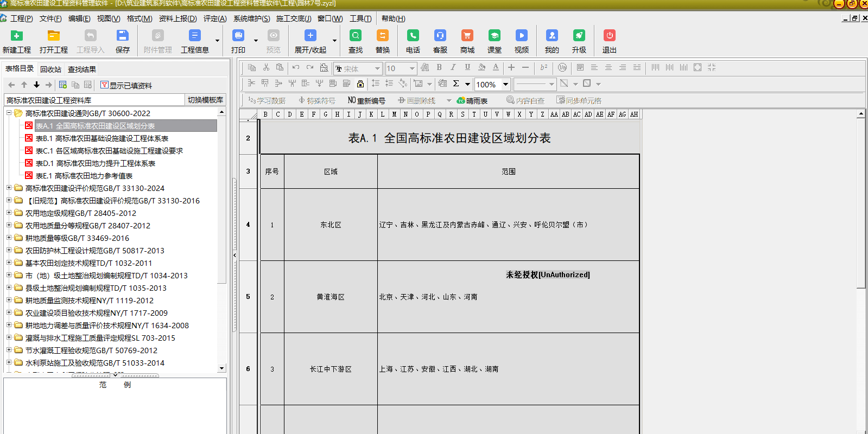Toggle 展开/收起 expand-collapse button

coord(310,36)
